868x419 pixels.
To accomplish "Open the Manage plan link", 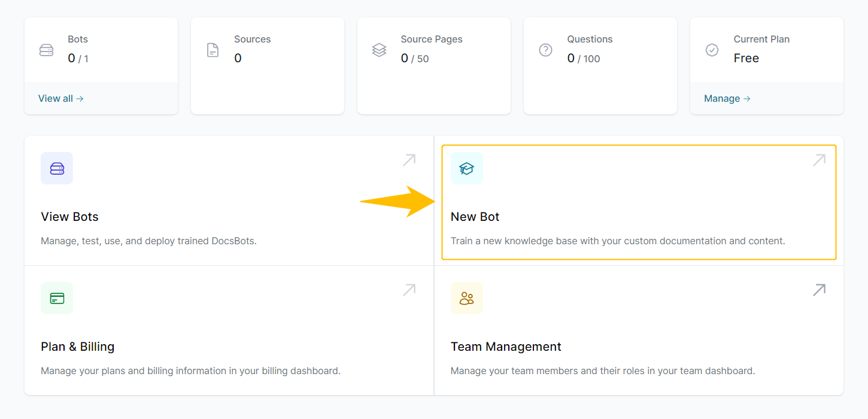I will tap(727, 98).
